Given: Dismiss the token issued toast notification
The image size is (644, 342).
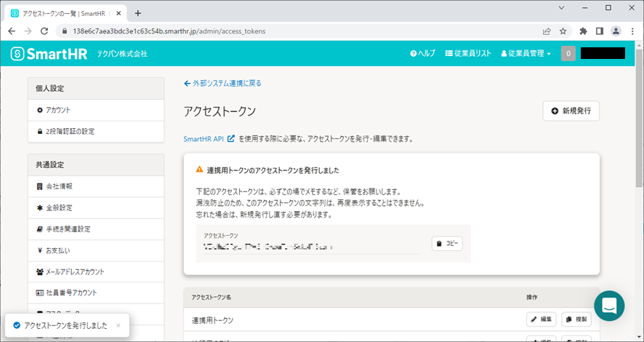Looking at the screenshot, I should pyautogui.click(x=118, y=325).
